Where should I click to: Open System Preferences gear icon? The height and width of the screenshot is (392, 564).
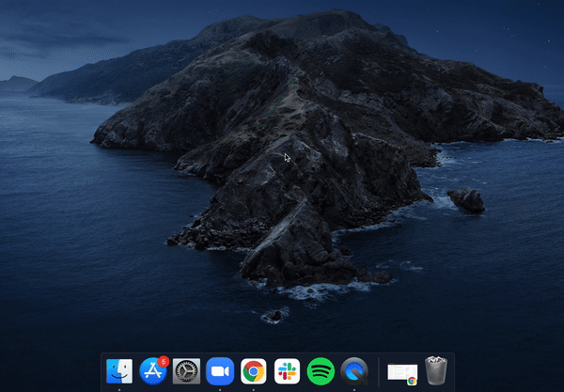(x=186, y=370)
